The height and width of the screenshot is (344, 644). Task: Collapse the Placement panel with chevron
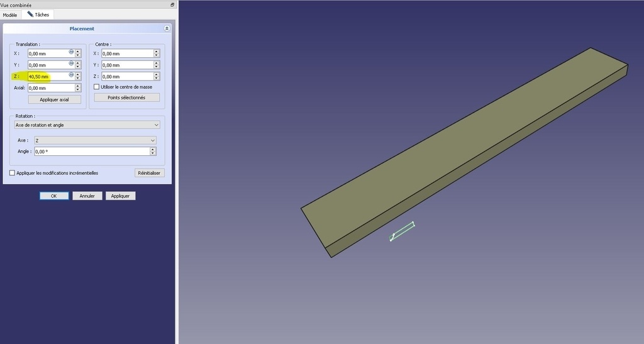167,28
